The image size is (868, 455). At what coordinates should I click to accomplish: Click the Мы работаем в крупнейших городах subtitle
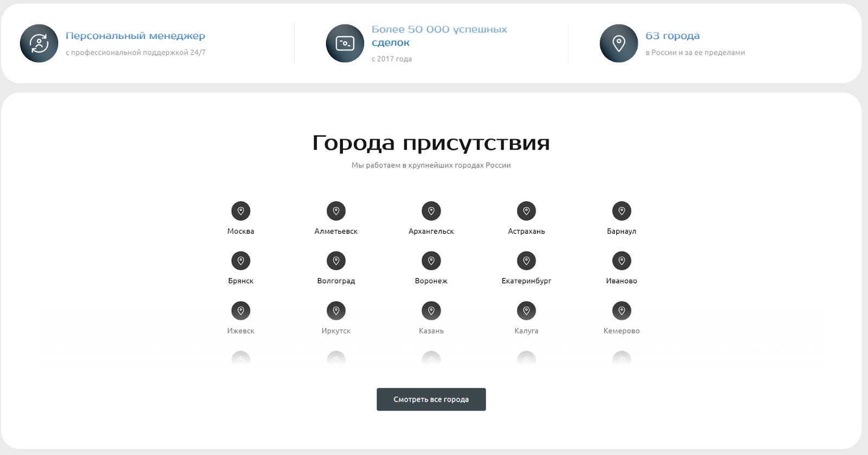pyautogui.click(x=431, y=165)
